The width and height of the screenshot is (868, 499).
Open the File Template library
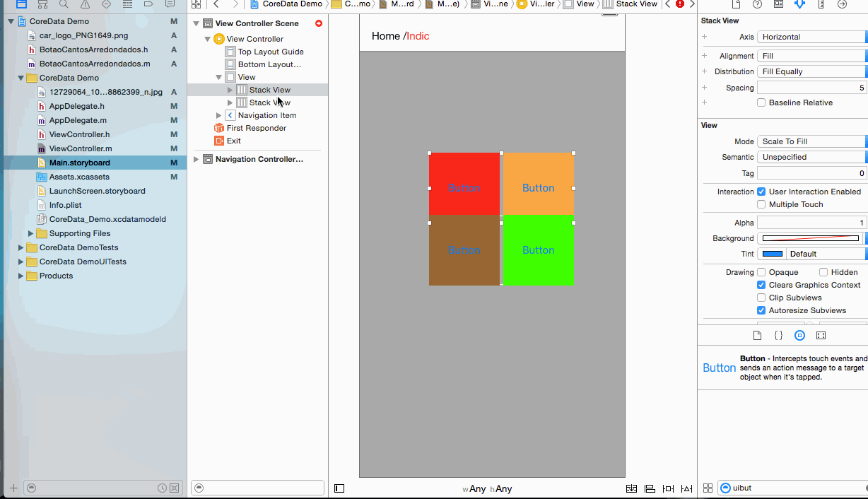tap(757, 336)
